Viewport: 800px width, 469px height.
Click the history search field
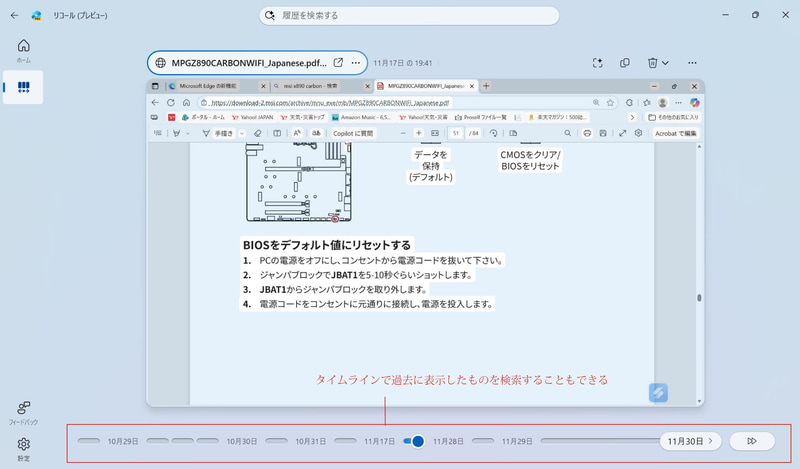pos(409,15)
